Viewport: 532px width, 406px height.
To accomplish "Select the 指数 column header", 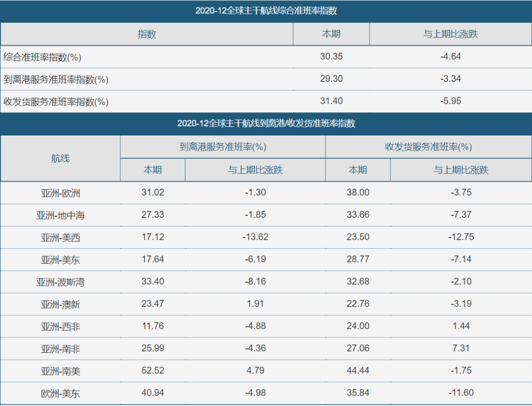I will pos(147,34).
